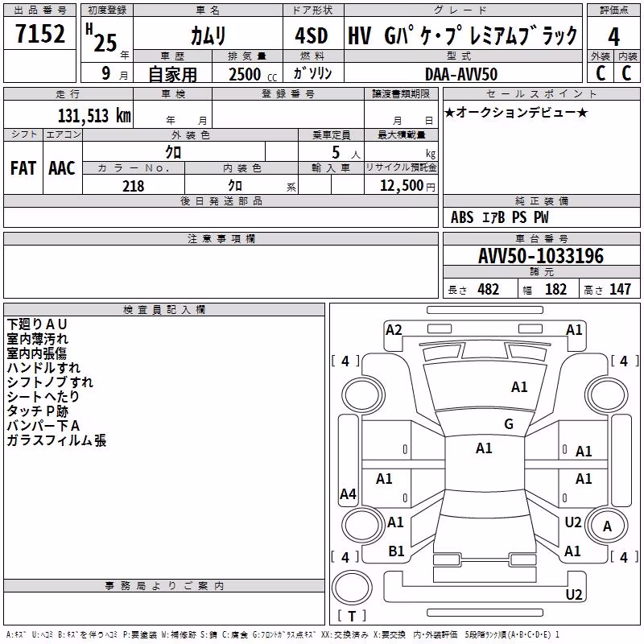This screenshot has width=644, height=644.
Task: Click the B1 mark on the car diagram
Action: pyautogui.click(x=396, y=551)
